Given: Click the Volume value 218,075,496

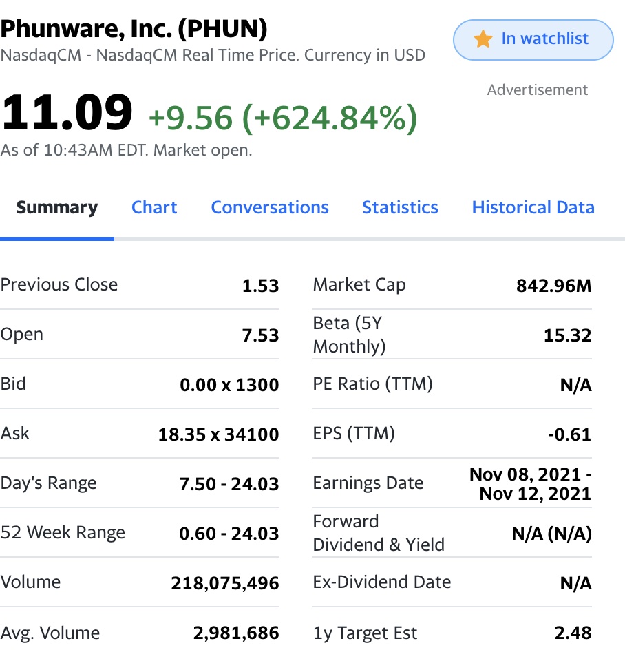Looking at the screenshot, I should click(x=225, y=583).
